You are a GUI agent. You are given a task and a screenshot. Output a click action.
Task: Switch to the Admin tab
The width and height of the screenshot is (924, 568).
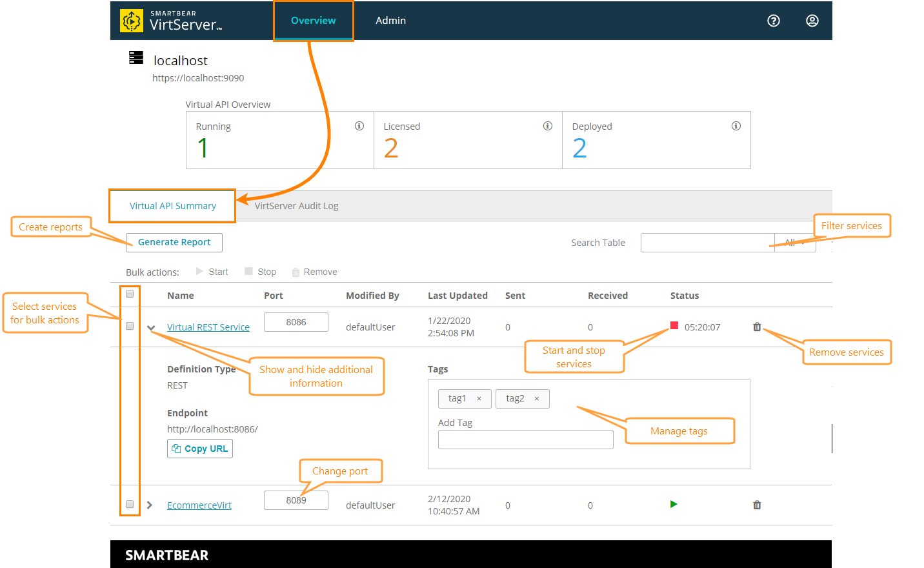click(391, 21)
